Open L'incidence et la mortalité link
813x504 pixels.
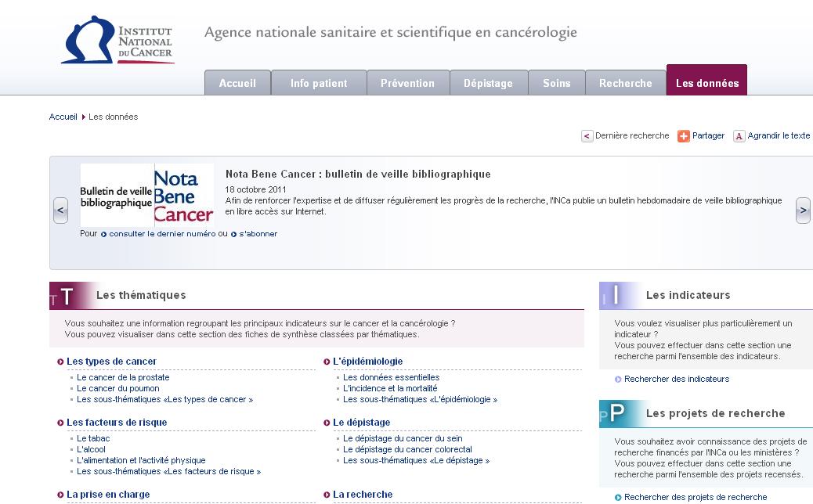390,388
